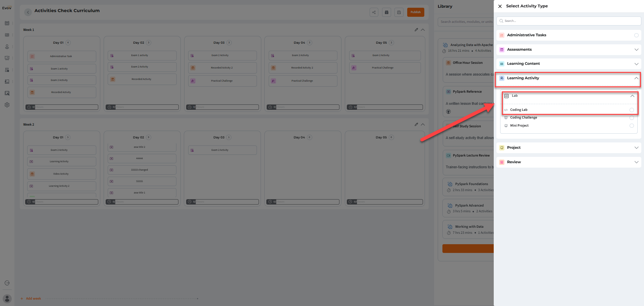Open the 'asw title 1' activity card

[142, 193]
